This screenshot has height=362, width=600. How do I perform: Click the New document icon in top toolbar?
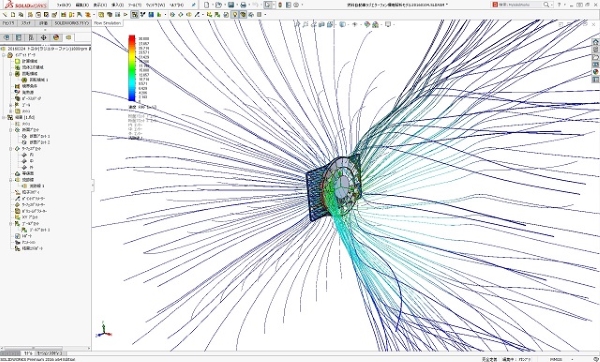click(x=207, y=5)
